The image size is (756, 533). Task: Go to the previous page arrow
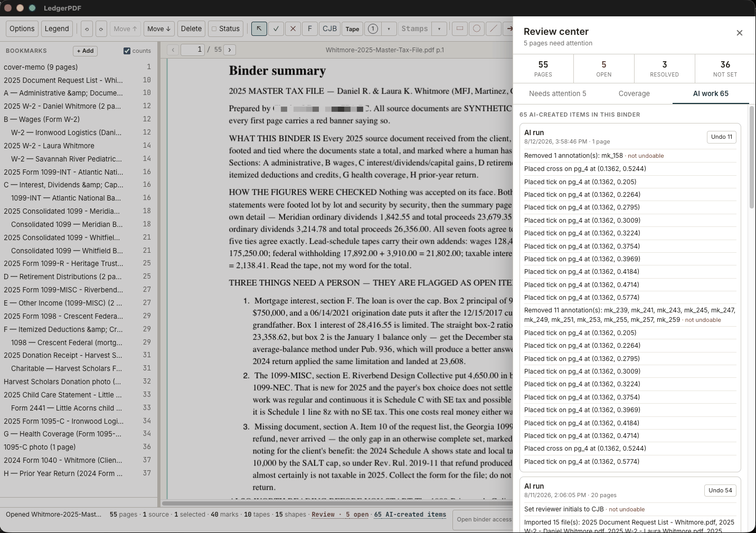click(x=173, y=50)
